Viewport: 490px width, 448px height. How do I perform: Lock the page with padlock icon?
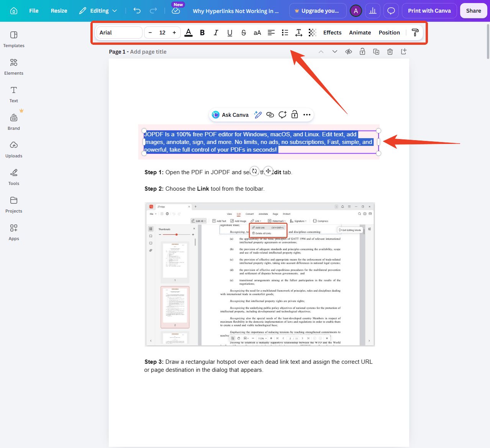pos(362,52)
